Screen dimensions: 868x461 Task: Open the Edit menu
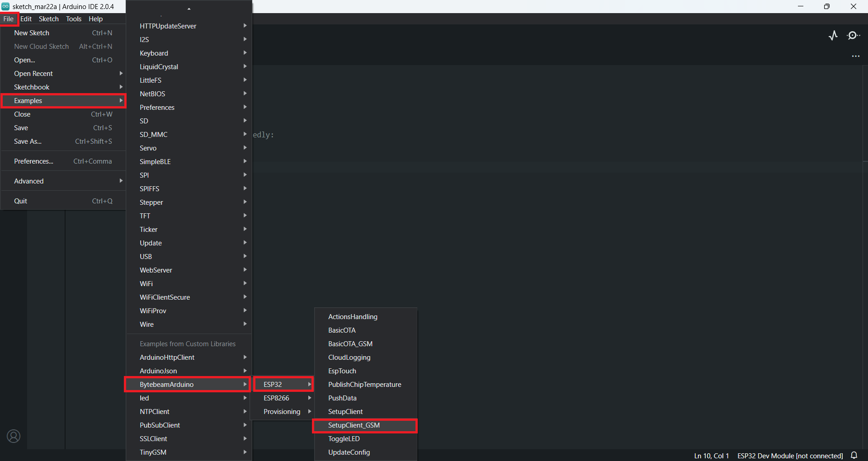tap(26, 19)
